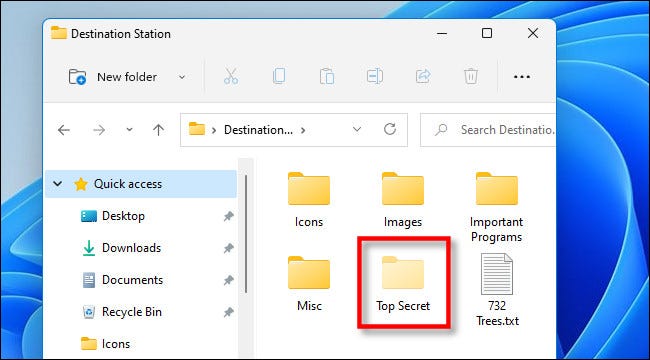This screenshot has height=360, width=650.
Task: Select the 732 Trees.txt file
Action: (x=497, y=289)
